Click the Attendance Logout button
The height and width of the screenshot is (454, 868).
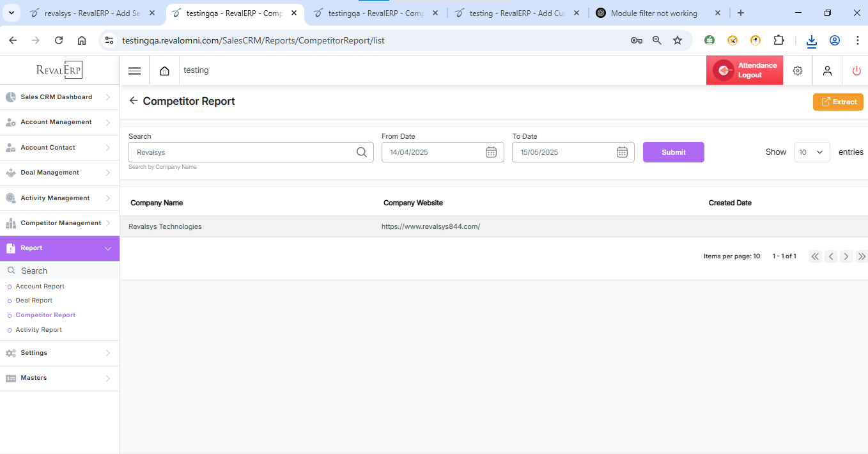(745, 70)
